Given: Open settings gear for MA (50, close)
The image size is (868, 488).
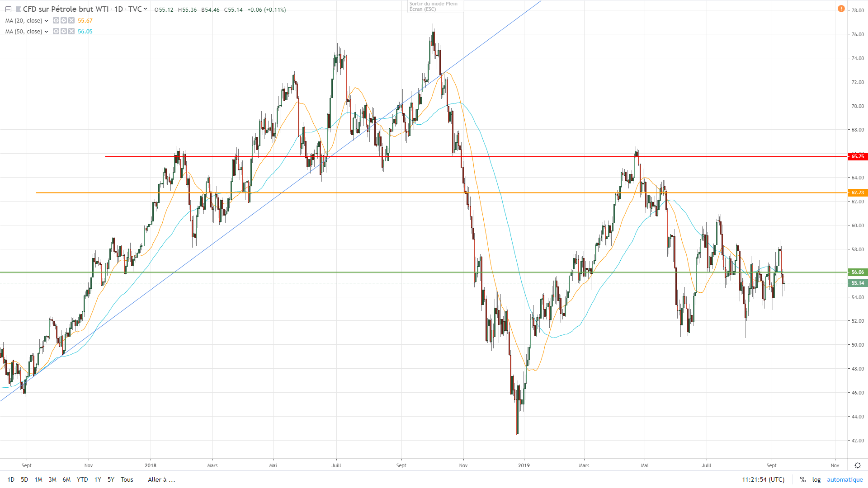Looking at the screenshot, I should (64, 31).
